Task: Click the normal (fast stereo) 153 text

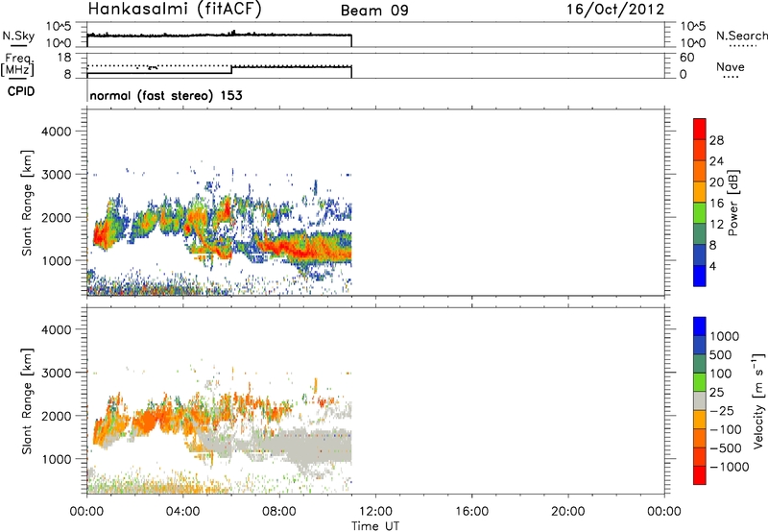Action: [166, 95]
